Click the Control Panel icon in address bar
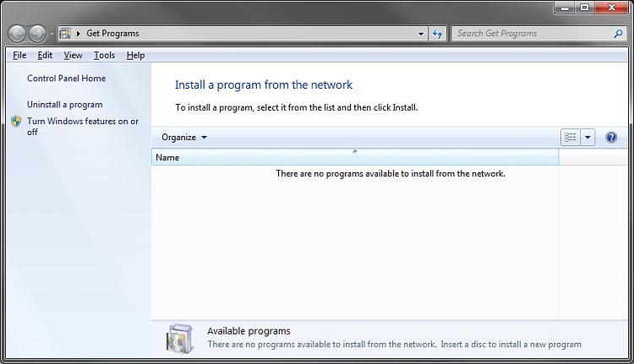The height and width of the screenshot is (364, 634). point(65,34)
